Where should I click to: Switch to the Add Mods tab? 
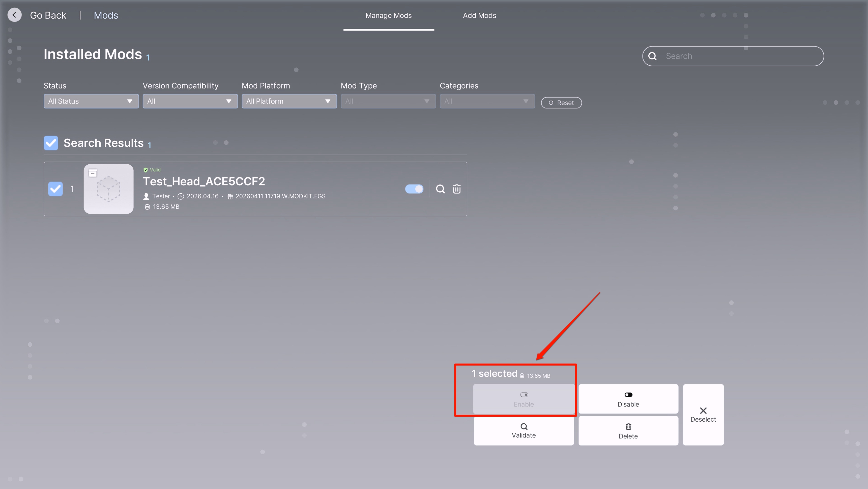point(479,15)
